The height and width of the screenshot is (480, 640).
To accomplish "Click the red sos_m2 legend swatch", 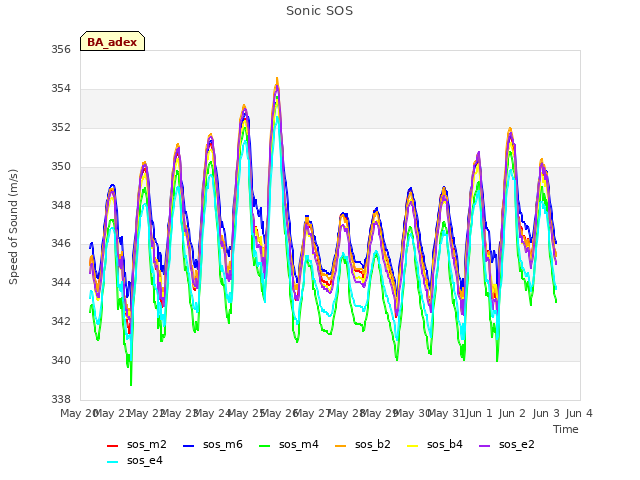I will pos(112,446).
